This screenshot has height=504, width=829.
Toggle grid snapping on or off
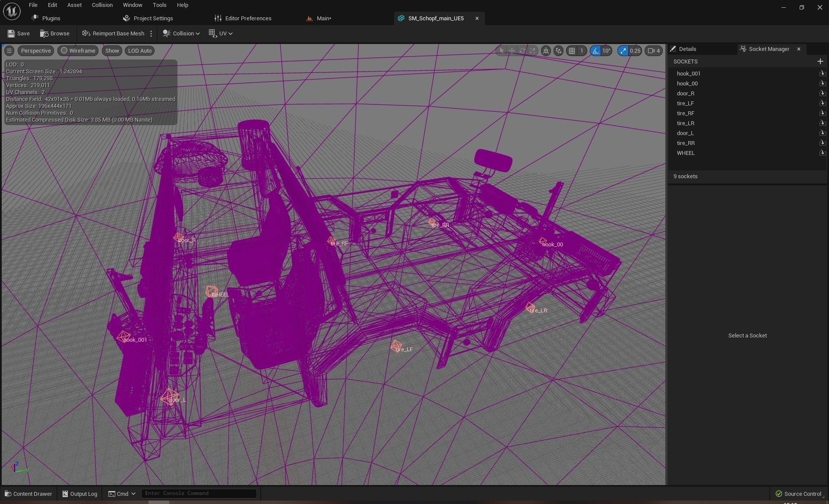point(572,51)
